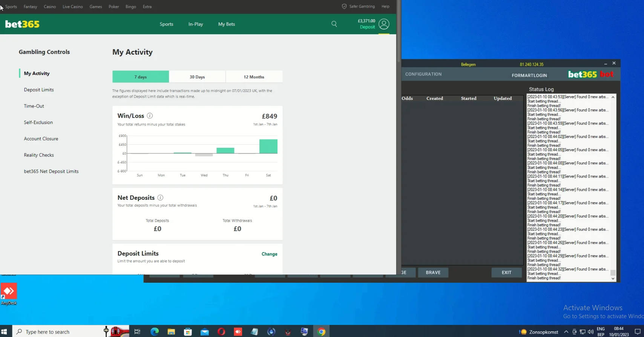Open Google Chrome from taskbar
Screen dimensions: 644x337
322,332
